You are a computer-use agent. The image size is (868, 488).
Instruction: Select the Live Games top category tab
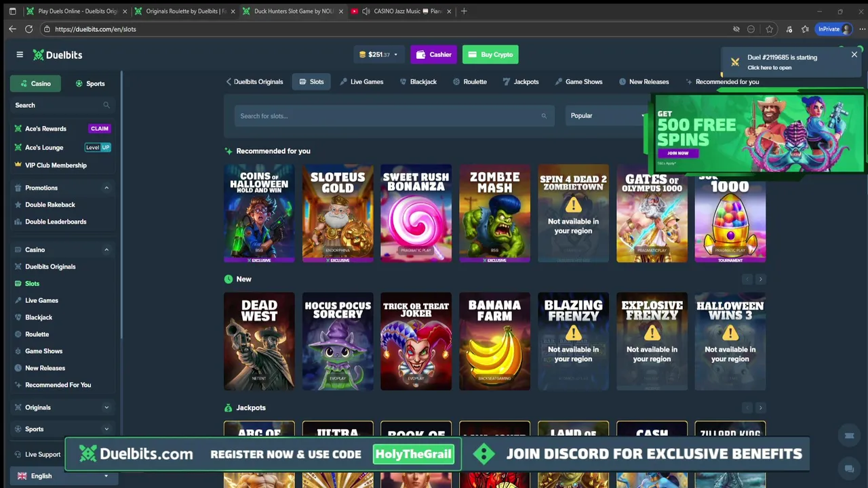pyautogui.click(x=361, y=82)
